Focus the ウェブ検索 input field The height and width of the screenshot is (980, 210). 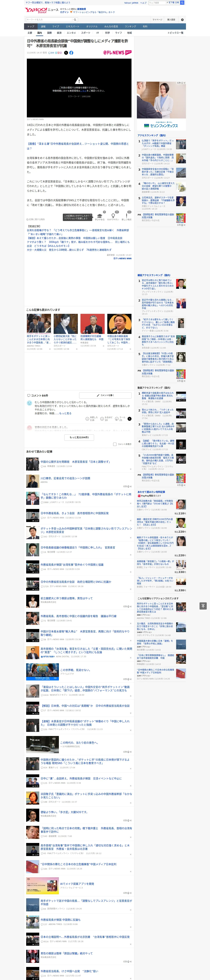(157, 3)
